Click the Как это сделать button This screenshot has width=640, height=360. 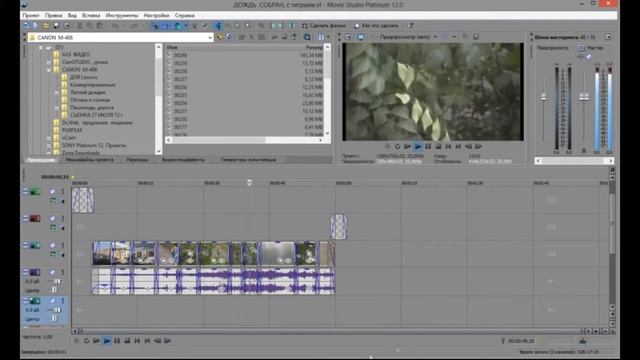tap(376, 26)
